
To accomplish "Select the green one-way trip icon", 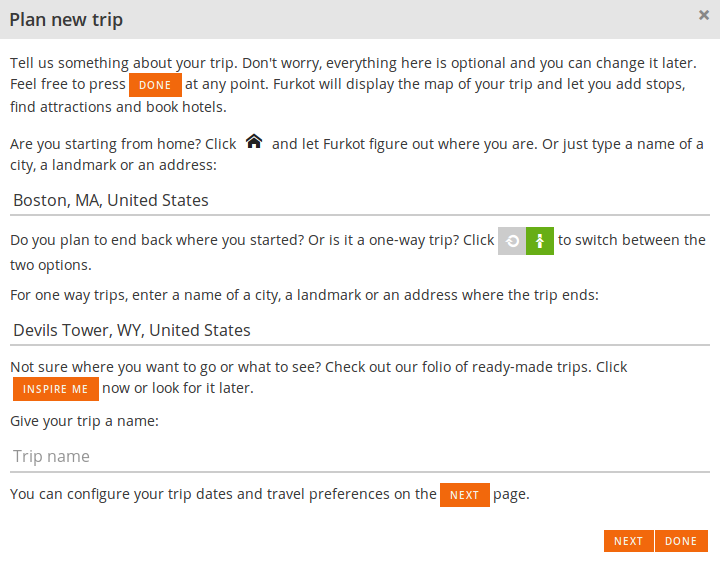I will (x=540, y=241).
